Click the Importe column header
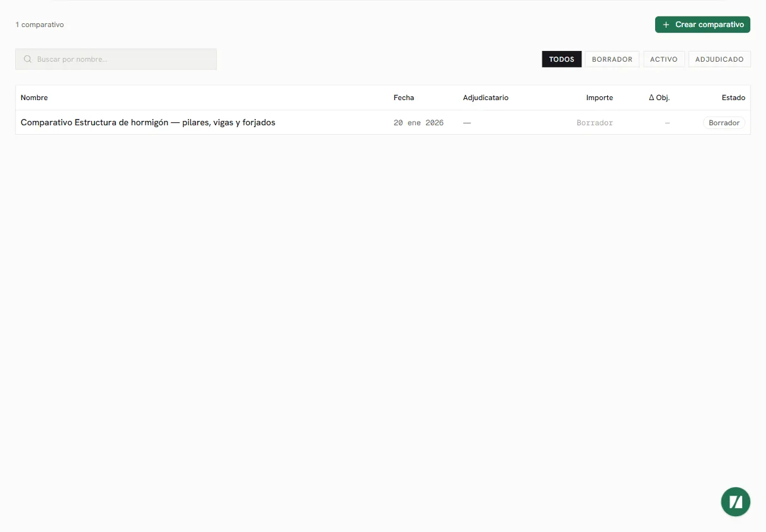 pos(599,98)
